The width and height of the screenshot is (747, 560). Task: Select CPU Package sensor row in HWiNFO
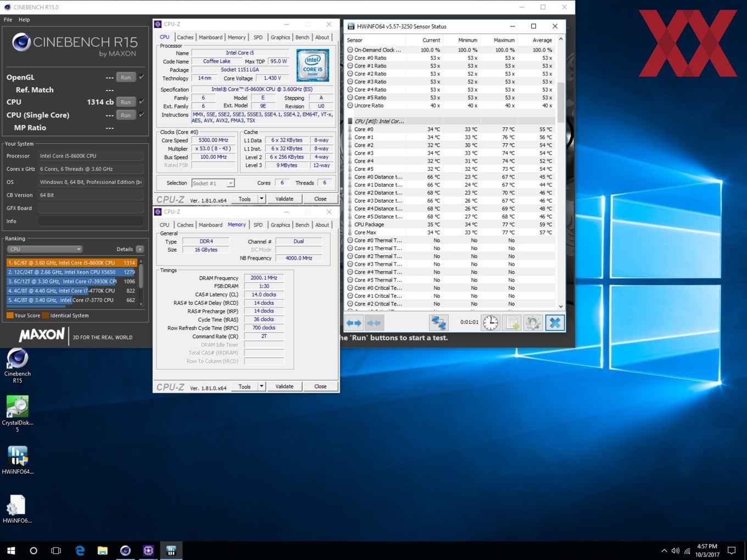[x=450, y=225]
